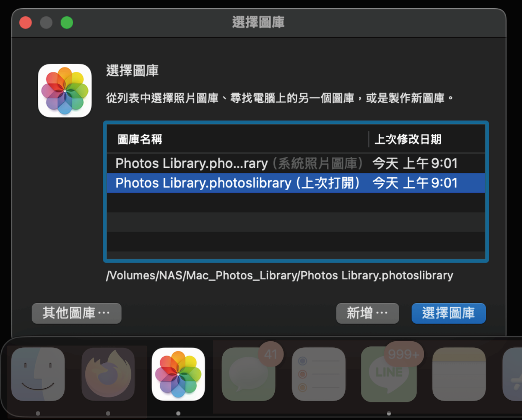The height and width of the screenshot is (420, 522).
Task: Click the Photos app icon in the dialog
Action: click(x=65, y=91)
